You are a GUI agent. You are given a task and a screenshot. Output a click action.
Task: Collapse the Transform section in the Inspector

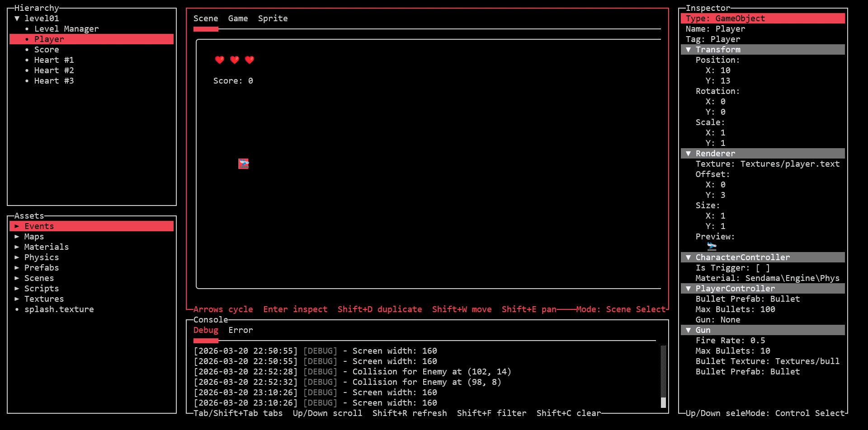[x=689, y=49]
